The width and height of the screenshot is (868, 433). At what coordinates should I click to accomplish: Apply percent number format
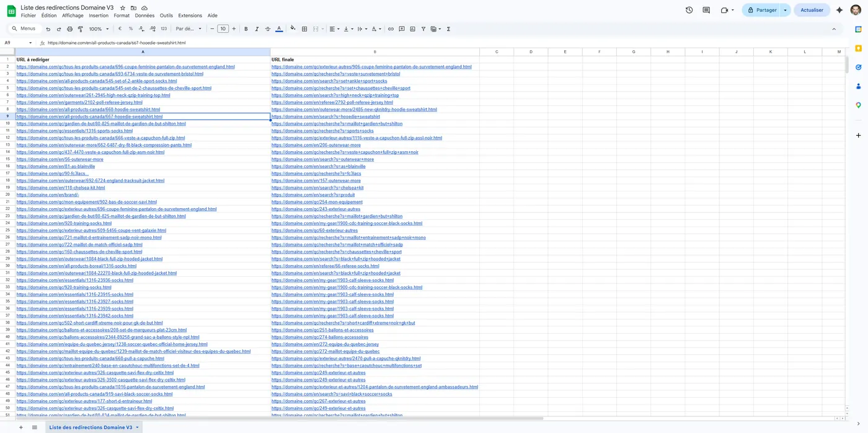(x=130, y=29)
